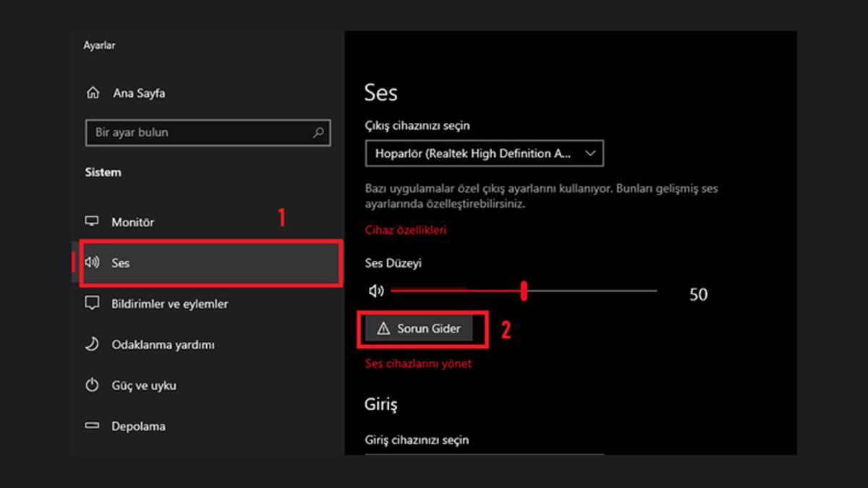Click the power icon beside Güç ve uyku
This screenshot has height=488, width=868.
pyautogui.click(x=93, y=385)
